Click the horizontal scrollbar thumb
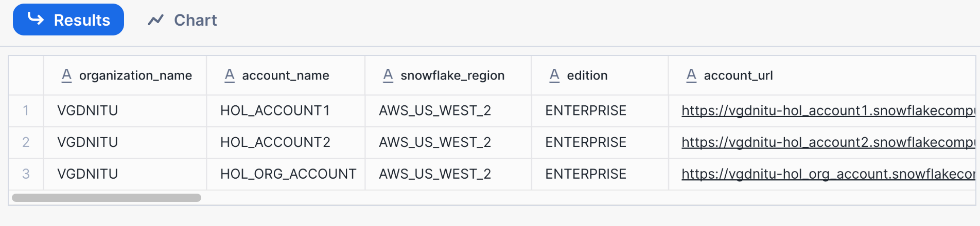This screenshot has height=226, width=980. 106,198
